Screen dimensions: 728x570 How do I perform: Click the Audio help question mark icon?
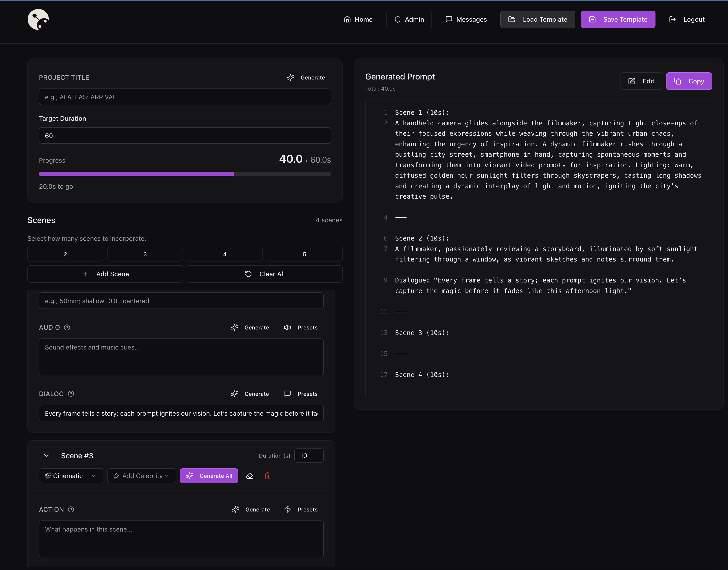coord(67,327)
